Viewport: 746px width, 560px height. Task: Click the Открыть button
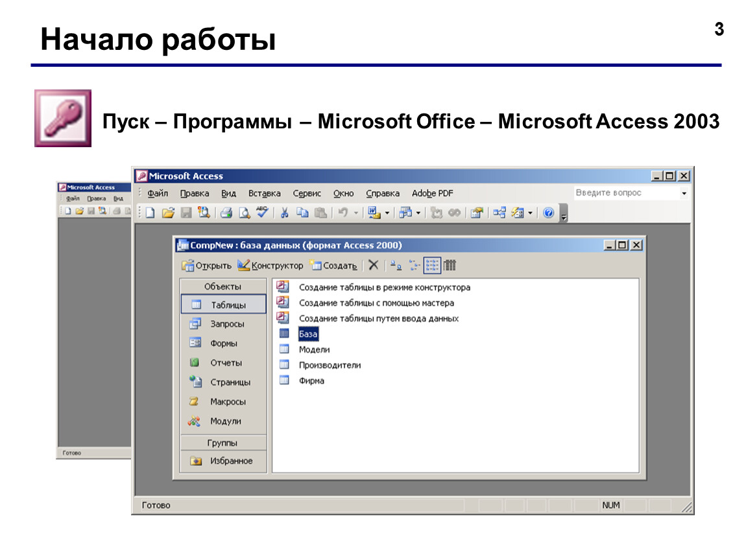pyautogui.click(x=206, y=266)
